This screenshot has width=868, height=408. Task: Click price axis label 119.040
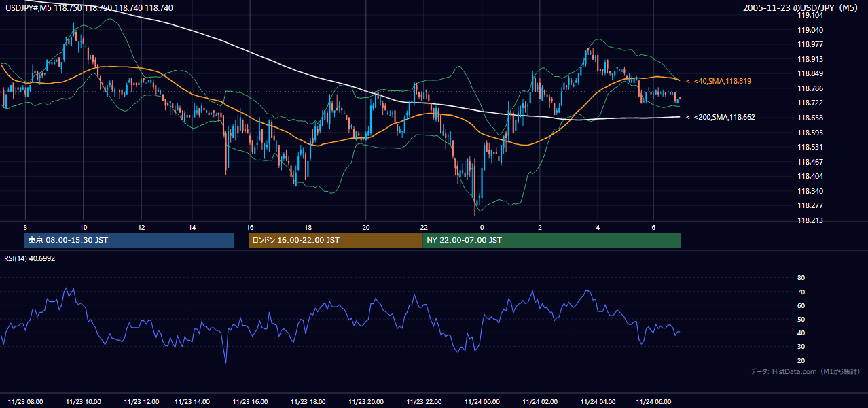[810, 30]
